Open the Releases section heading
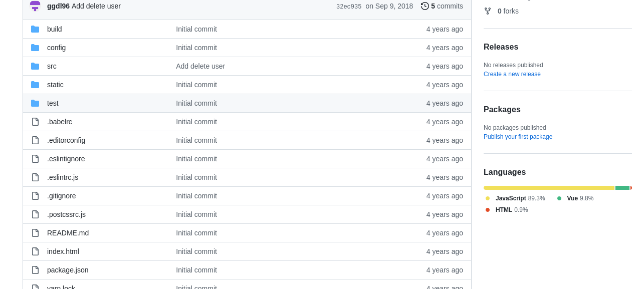Screen dimensions: 644x289 pos(501,47)
